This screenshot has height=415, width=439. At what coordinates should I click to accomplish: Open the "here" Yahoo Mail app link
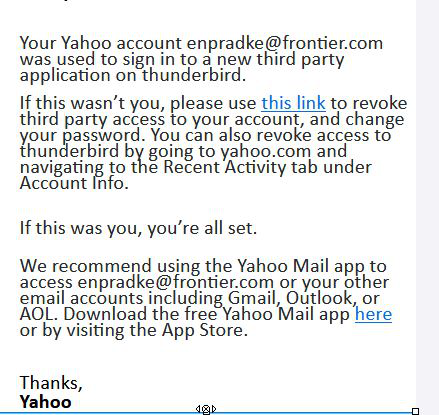(373, 314)
